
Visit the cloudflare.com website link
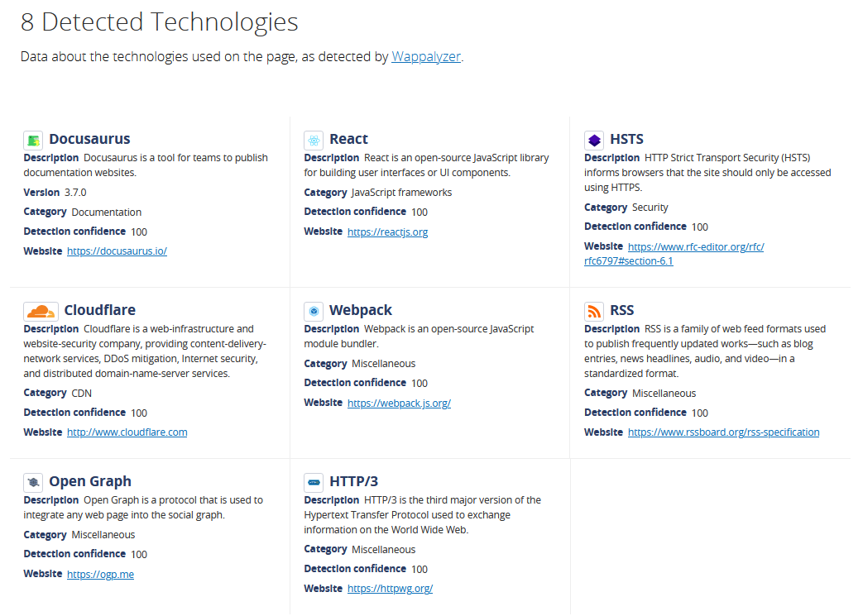tap(127, 432)
